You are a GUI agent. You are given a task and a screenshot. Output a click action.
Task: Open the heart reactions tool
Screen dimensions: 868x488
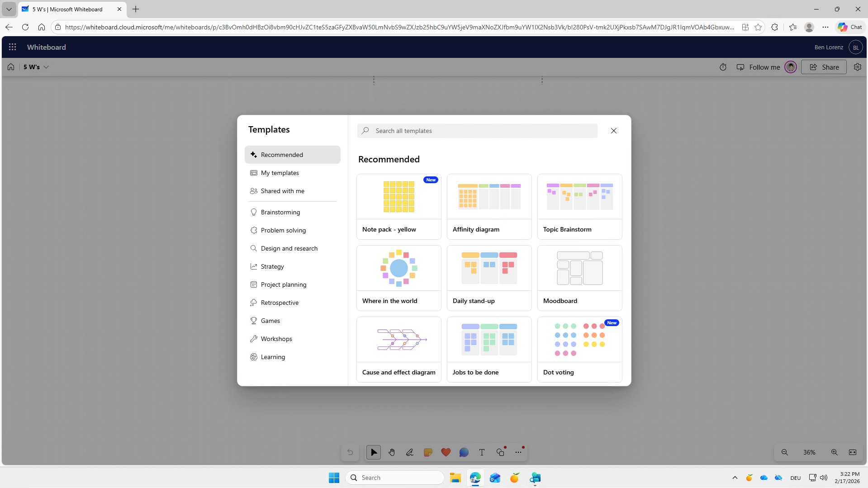[x=446, y=452]
